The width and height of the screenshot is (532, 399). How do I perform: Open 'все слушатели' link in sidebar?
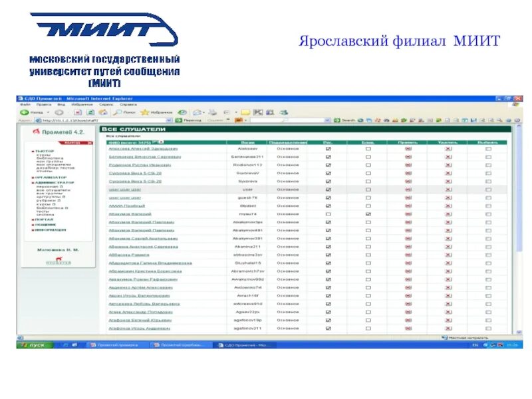click(x=53, y=190)
